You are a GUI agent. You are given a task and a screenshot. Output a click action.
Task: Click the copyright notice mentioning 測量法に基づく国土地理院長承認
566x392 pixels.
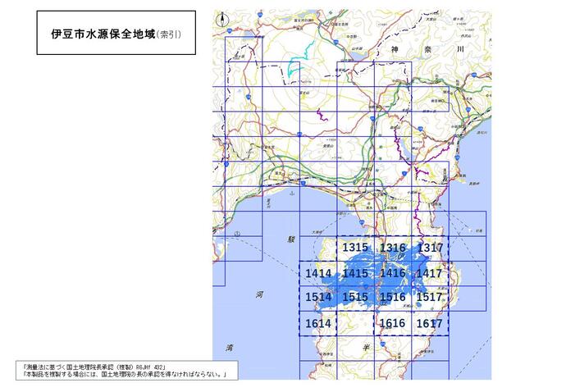click(94, 367)
